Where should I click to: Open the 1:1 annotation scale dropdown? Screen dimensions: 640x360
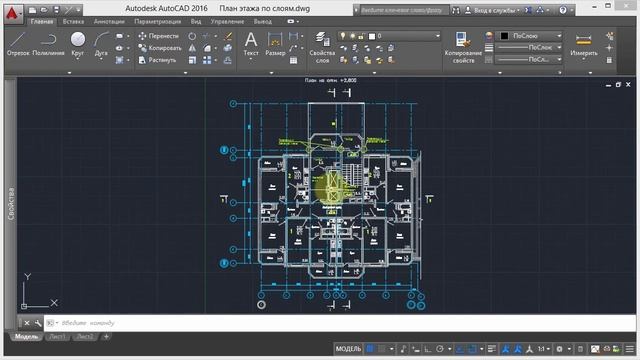544,349
